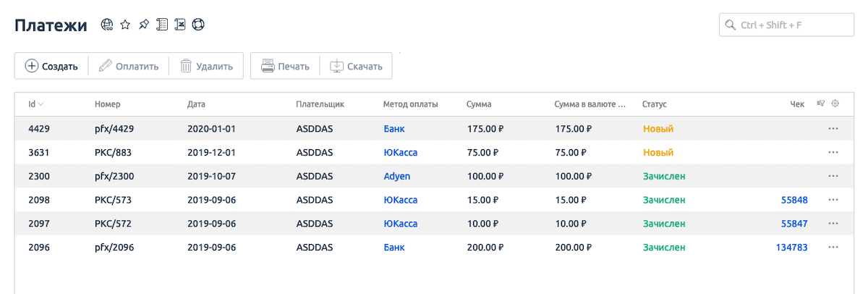This screenshot has height=294, width=868.
Task: Pin the Платежи page with pushpin icon
Action: (x=143, y=25)
